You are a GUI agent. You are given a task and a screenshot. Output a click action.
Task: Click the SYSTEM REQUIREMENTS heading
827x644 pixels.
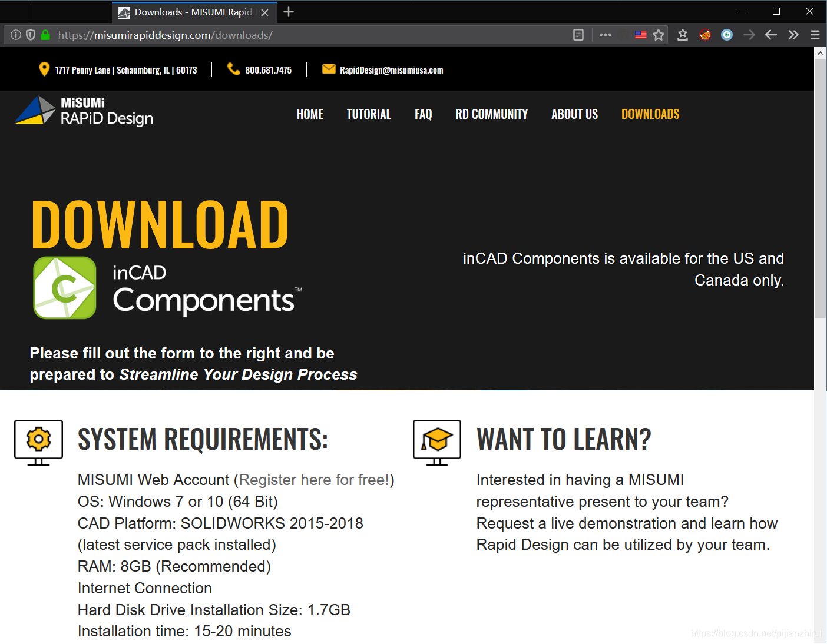203,439
